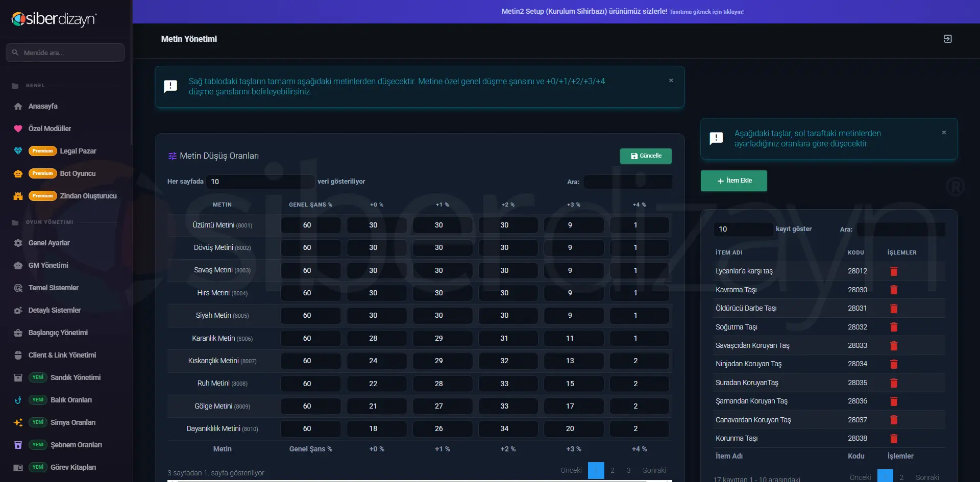The image size is (980, 482).
Task: Focus the Menüde ara search field
Action: [65, 53]
